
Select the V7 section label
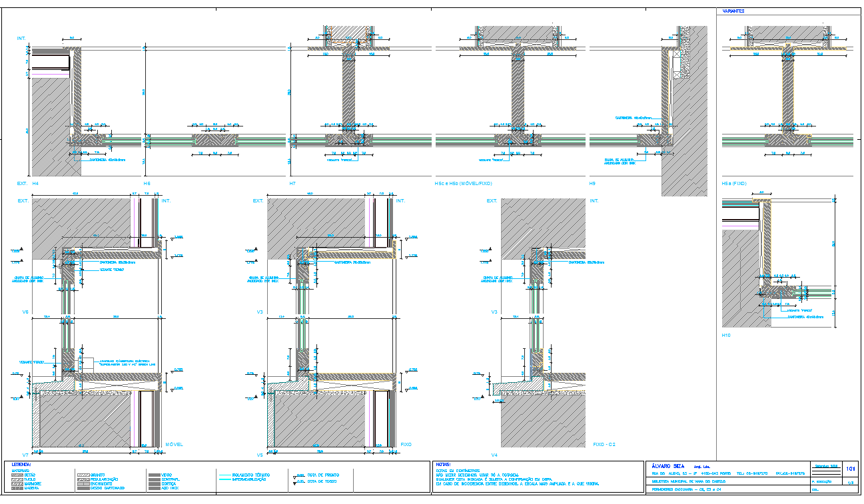(x=26, y=455)
